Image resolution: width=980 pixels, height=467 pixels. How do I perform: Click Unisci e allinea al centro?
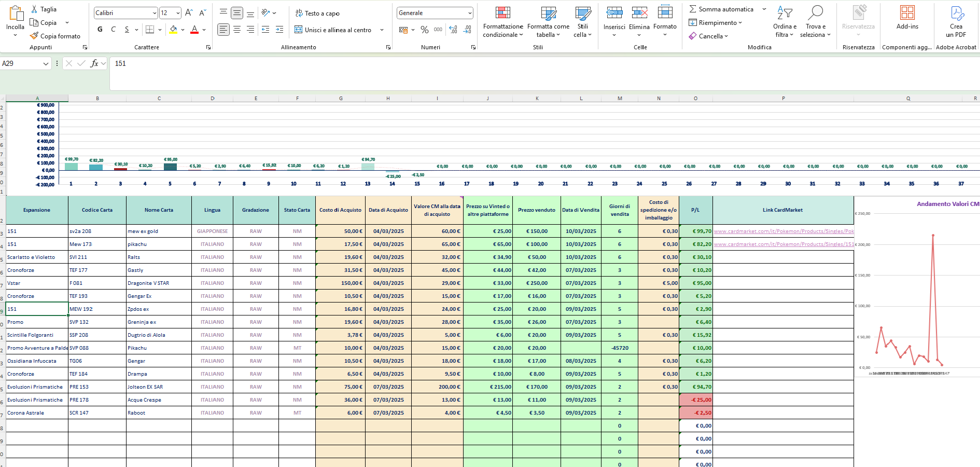[x=333, y=30]
